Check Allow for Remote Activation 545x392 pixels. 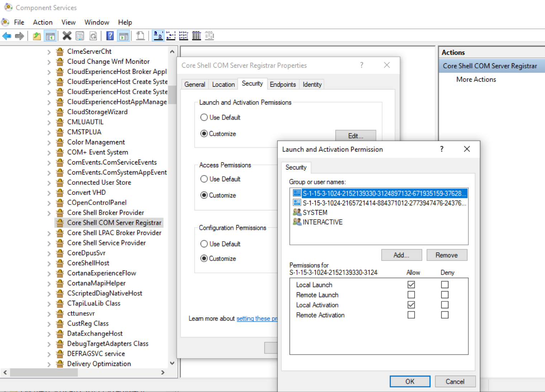pos(411,315)
